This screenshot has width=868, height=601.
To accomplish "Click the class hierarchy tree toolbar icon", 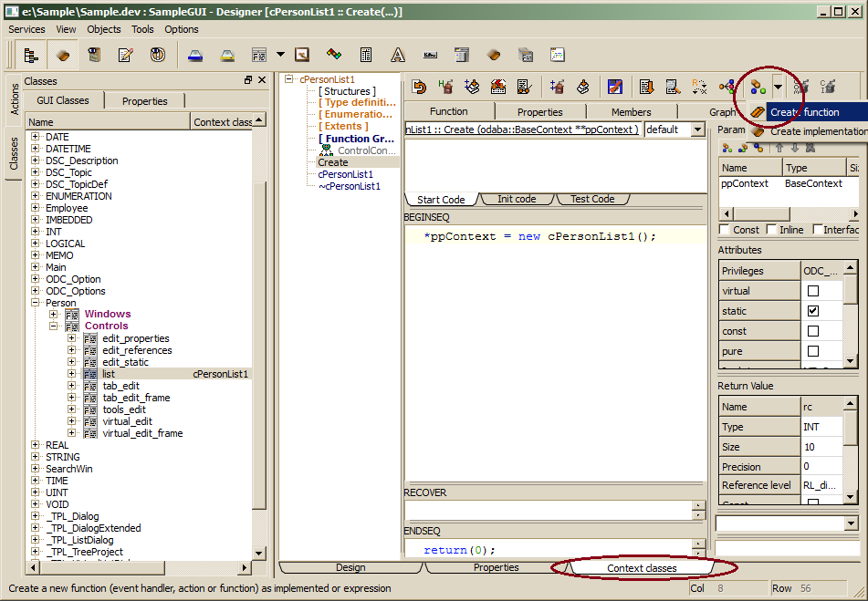I will click(x=31, y=55).
